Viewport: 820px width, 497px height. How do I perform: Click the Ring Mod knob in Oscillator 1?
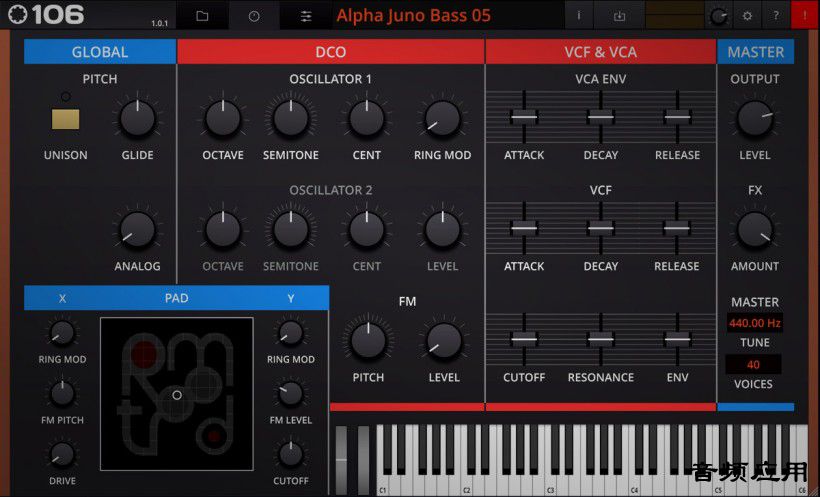click(442, 119)
